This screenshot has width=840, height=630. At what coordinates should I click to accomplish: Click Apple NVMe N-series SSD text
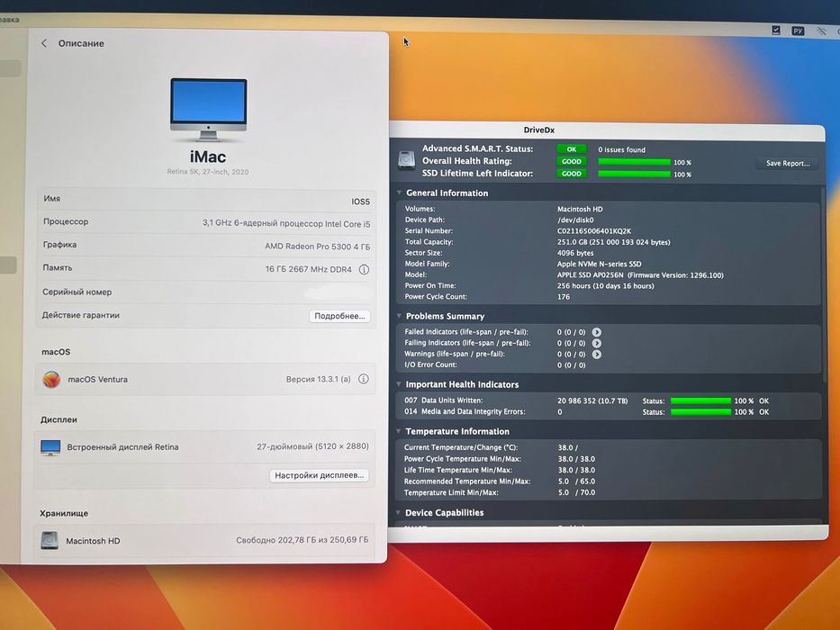(x=599, y=264)
